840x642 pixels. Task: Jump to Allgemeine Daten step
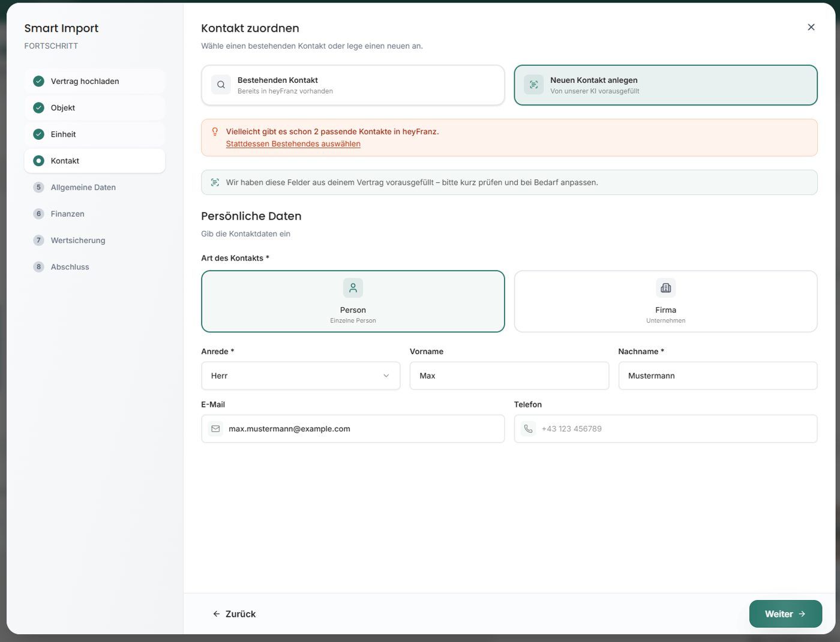point(95,187)
